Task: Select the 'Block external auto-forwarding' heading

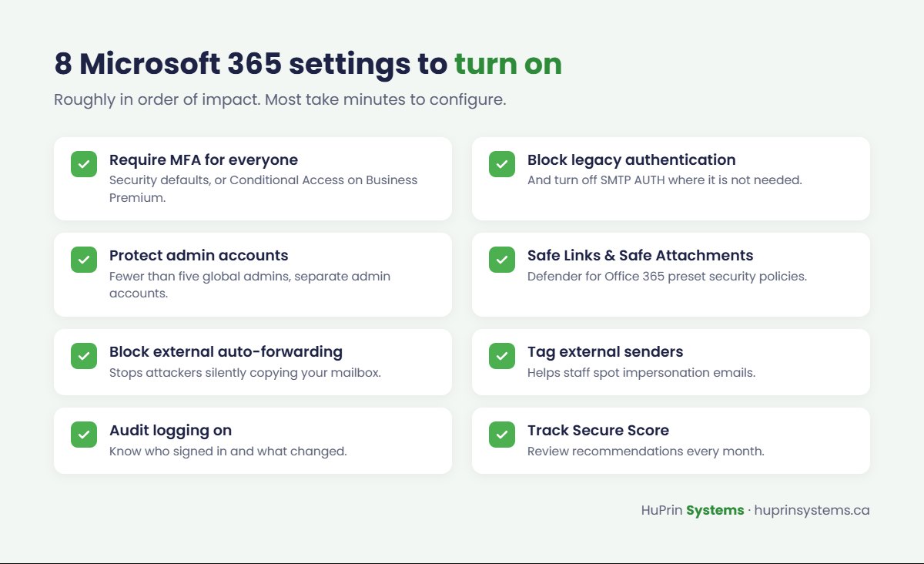Action: coord(226,352)
